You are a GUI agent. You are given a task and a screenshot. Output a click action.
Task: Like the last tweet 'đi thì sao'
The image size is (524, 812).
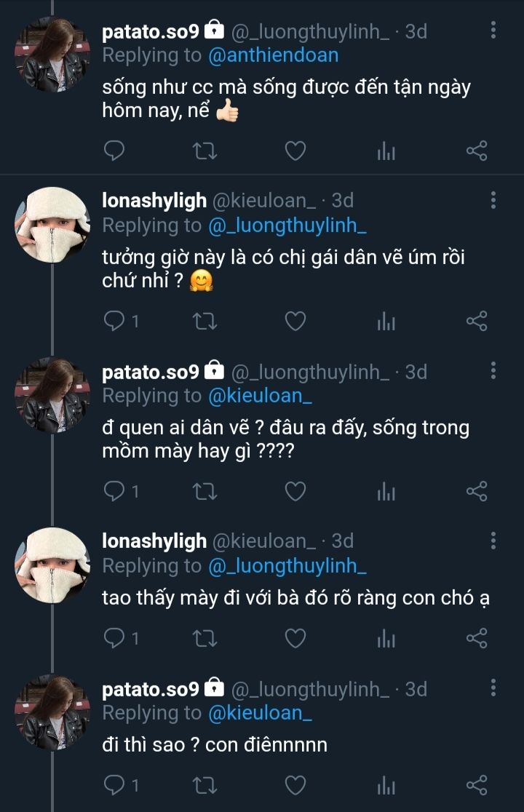(x=295, y=785)
